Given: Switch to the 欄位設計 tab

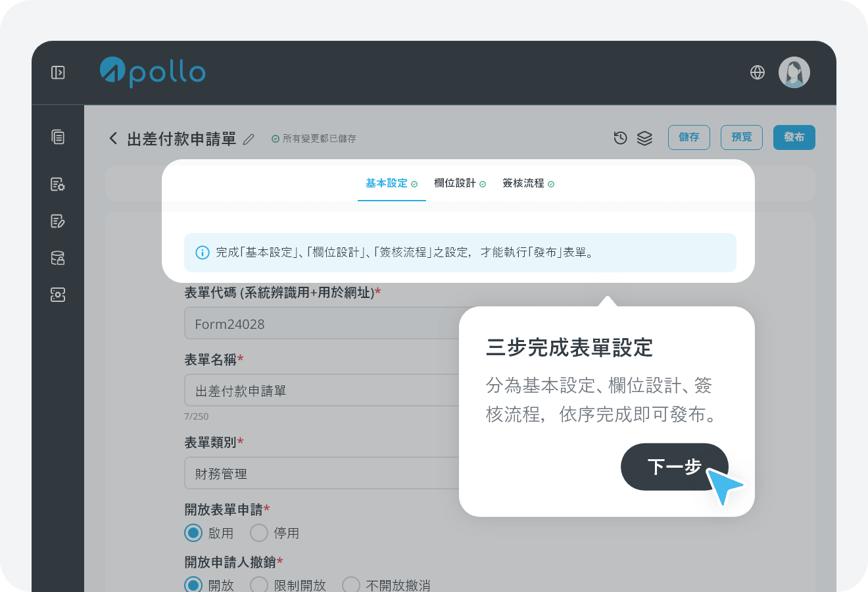Looking at the screenshot, I should [460, 184].
